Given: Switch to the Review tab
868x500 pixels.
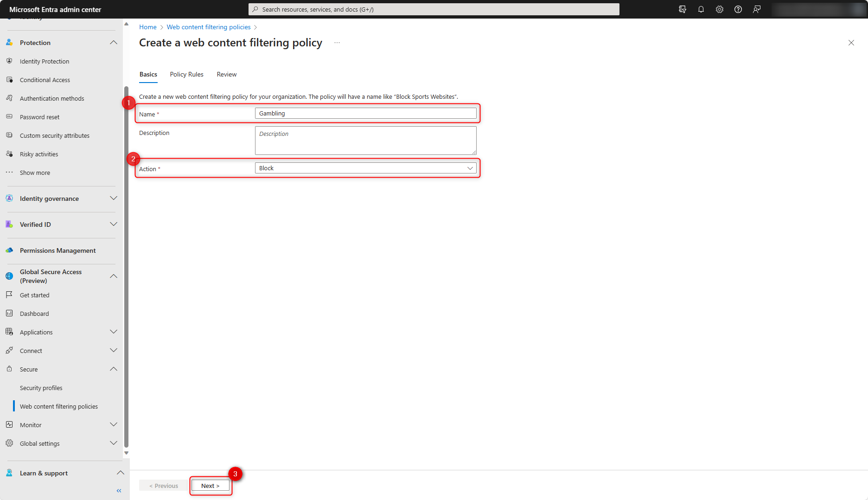Looking at the screenshot, I should (226, 74).
